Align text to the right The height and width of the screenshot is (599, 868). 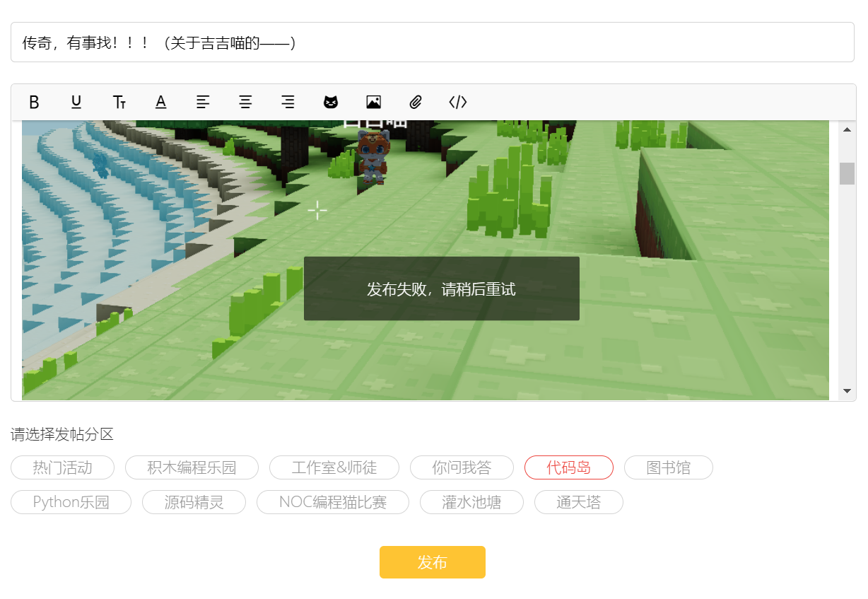[288, 102]
